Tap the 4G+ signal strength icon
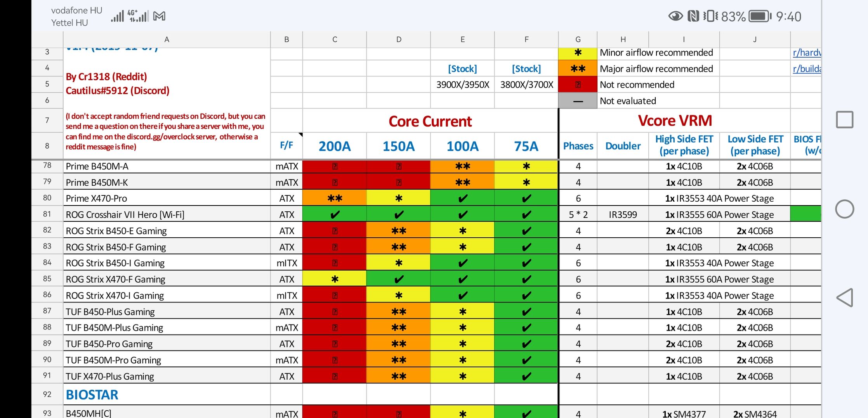Viewport: 868px width, 418px height. point(138,16)
